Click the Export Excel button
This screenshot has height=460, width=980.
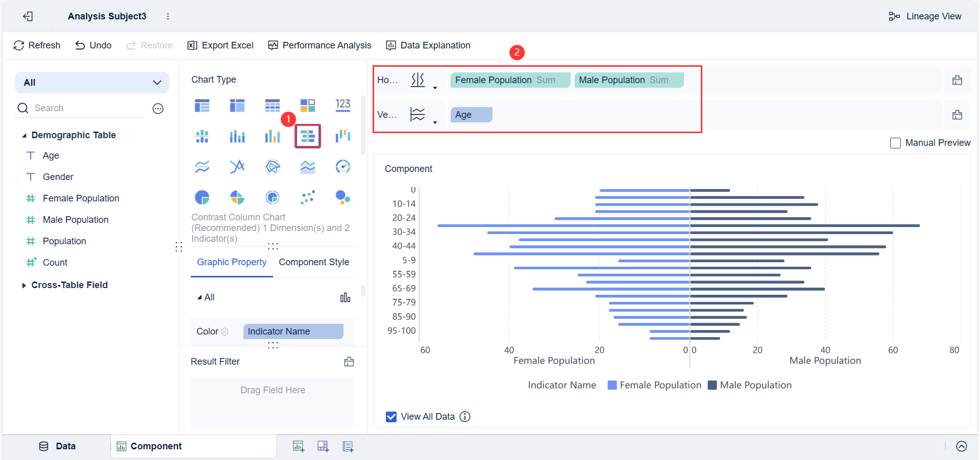coord(220,45)
